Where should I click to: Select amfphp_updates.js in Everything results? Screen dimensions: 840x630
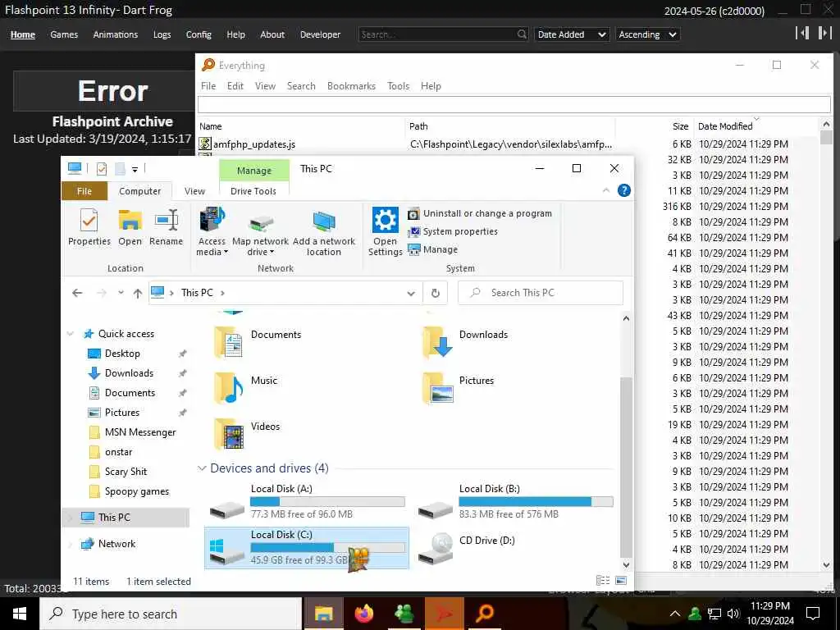coord(254,144)
